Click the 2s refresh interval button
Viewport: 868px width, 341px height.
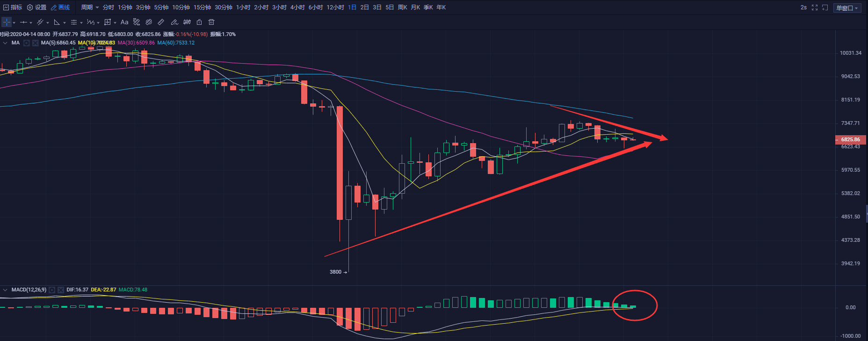pos(803,7)
